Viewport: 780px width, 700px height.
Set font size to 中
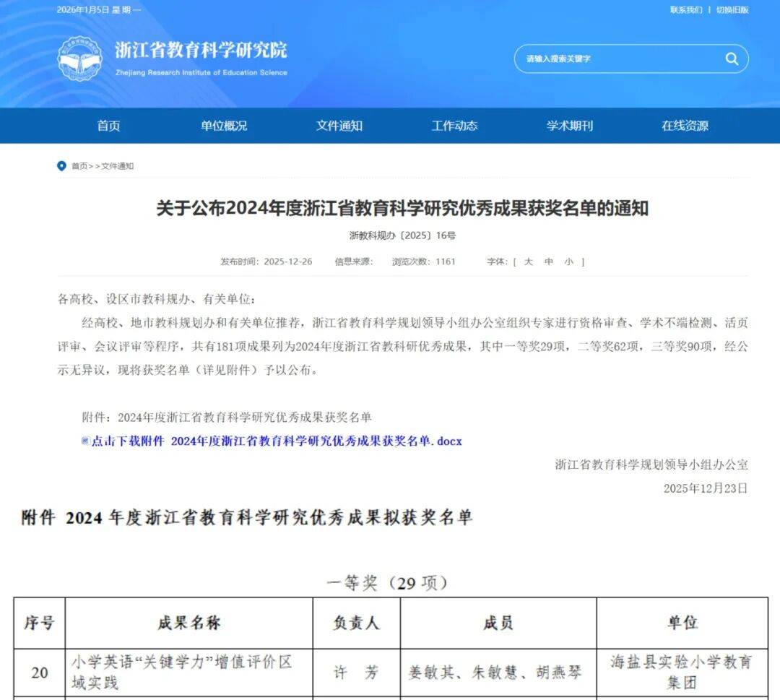click(549, 262)
